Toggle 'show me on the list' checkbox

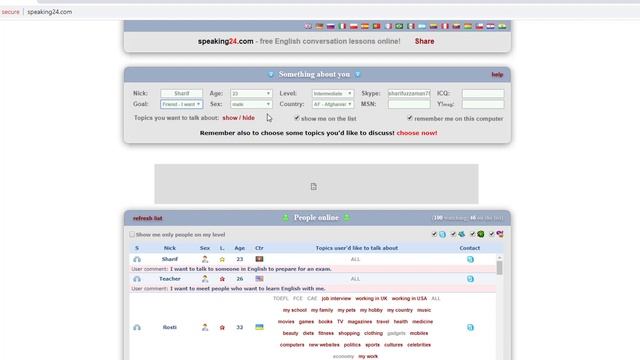point(297,118)
